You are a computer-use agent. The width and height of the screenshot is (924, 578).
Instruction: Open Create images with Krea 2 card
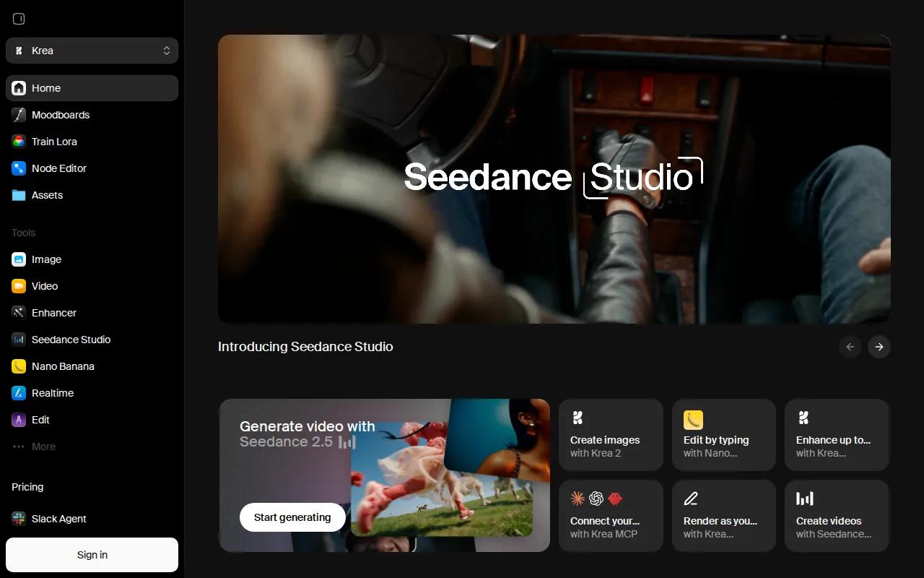[x=611, y=435]
